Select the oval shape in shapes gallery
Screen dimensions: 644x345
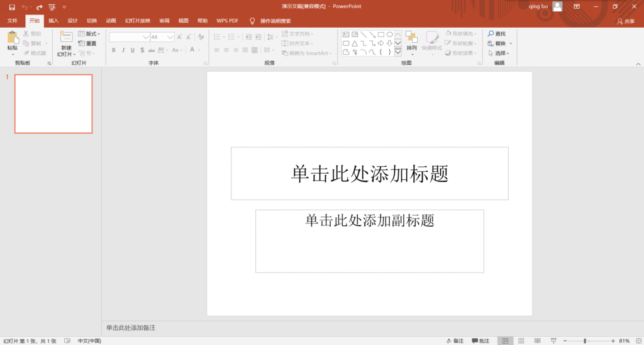pyautogui.click(x=390, y=35)
